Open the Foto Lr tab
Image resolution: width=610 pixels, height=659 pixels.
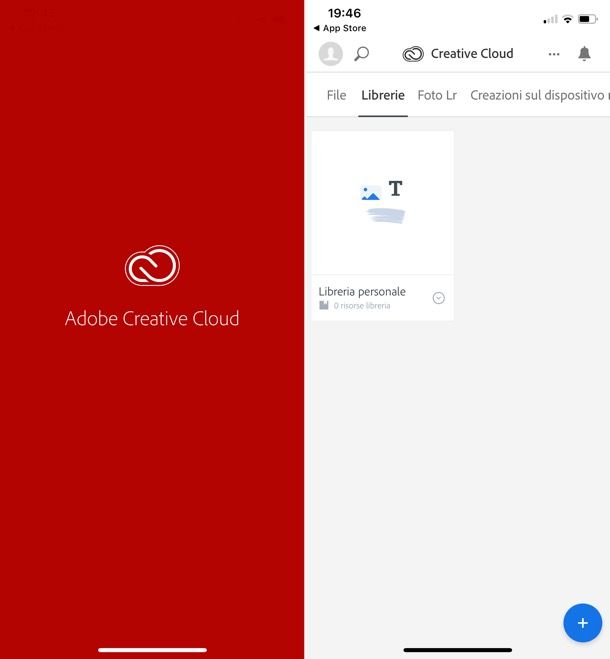437,95
